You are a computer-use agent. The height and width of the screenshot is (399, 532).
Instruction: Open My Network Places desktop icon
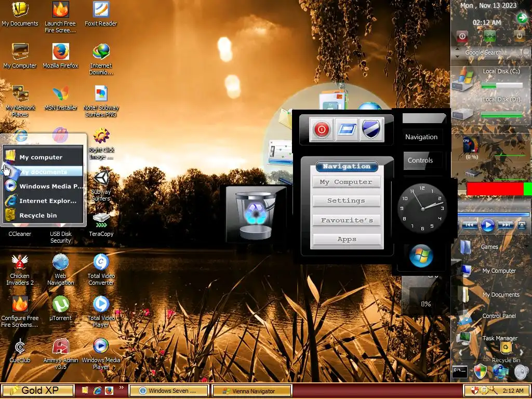point(20,101)
